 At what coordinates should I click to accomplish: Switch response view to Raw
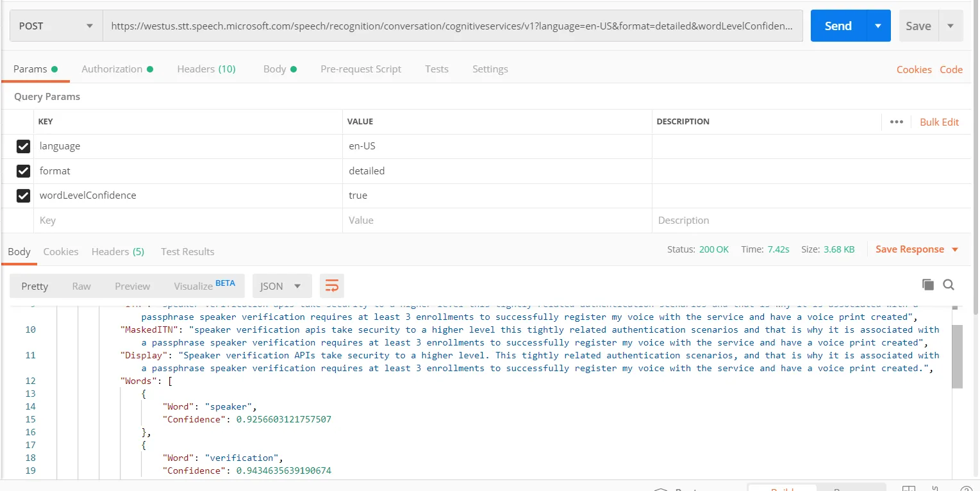(x=81, y=286)
